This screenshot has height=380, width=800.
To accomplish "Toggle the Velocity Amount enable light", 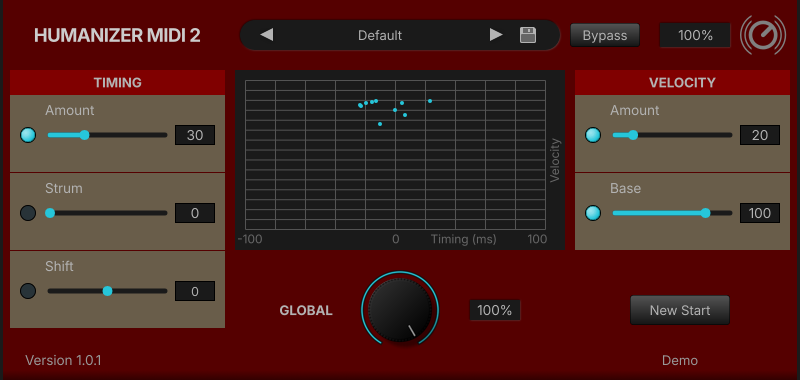I will [593, 135].
